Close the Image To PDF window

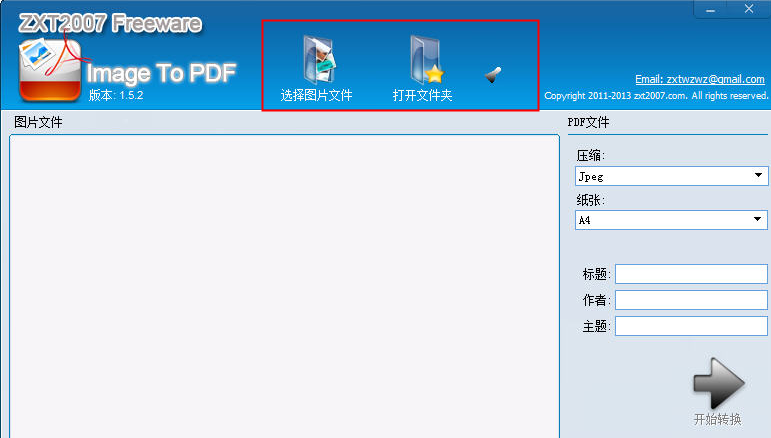point(749,9)
